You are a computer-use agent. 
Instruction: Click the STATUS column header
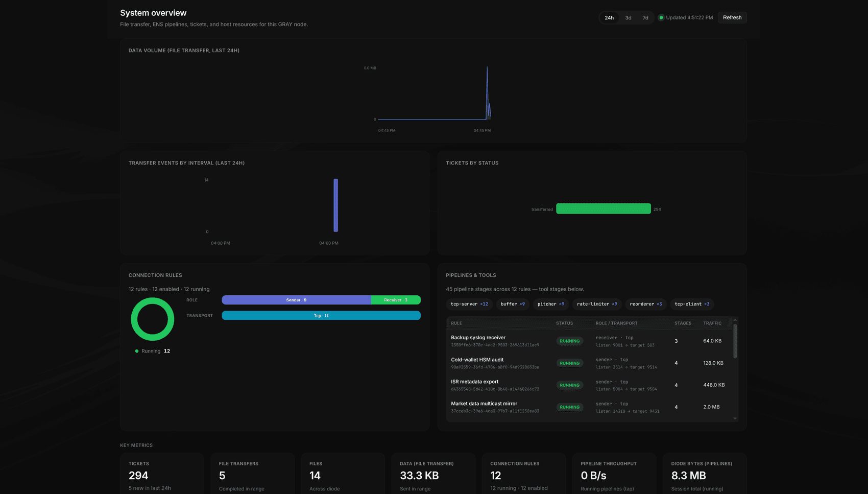pos(564,323)
